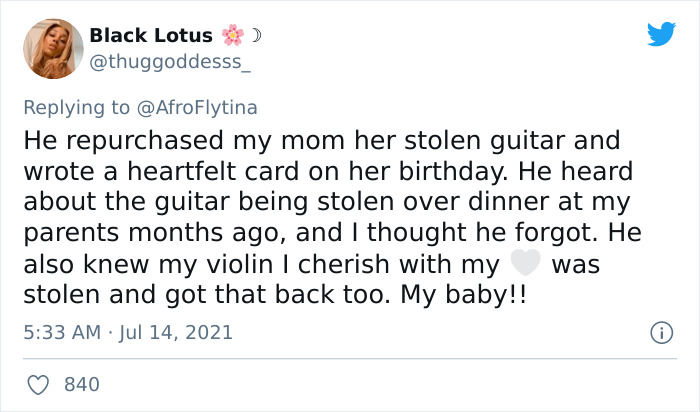
Task: Open the Black Lotus profile picture
Action: [x=51, y=47]
